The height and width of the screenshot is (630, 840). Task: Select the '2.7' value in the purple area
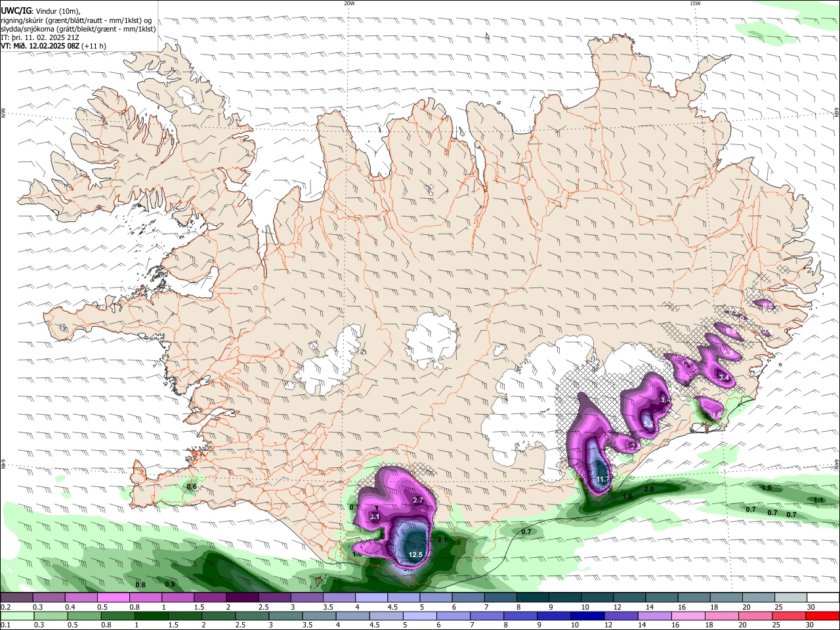click(417, 501)
